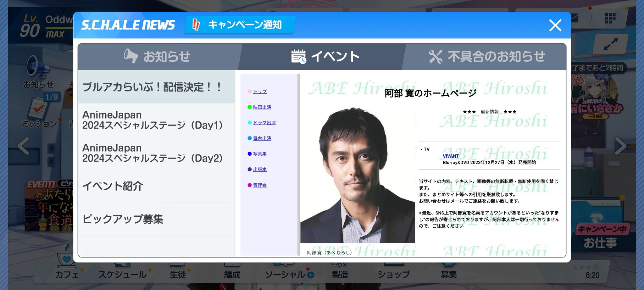Screen dimensions: 644x290
Task: Click the portrait photo of Abe Hiroshi
Action: click(x=358, y=175)
